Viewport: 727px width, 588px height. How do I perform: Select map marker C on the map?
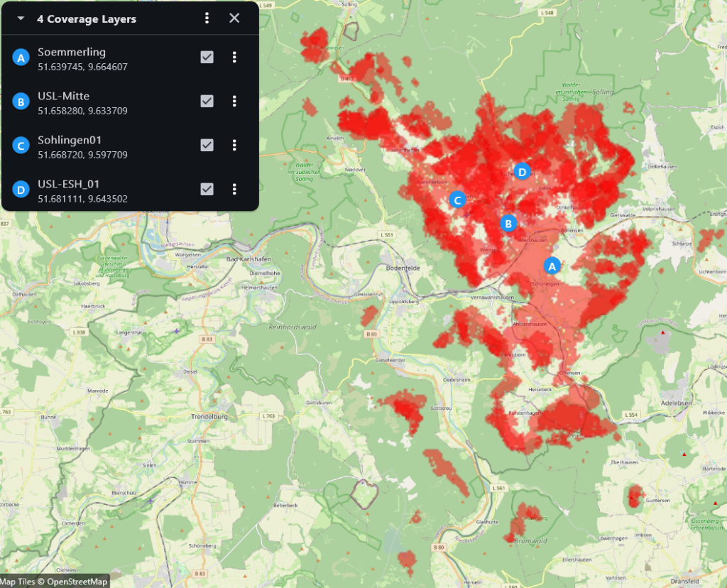coord(458,200)
